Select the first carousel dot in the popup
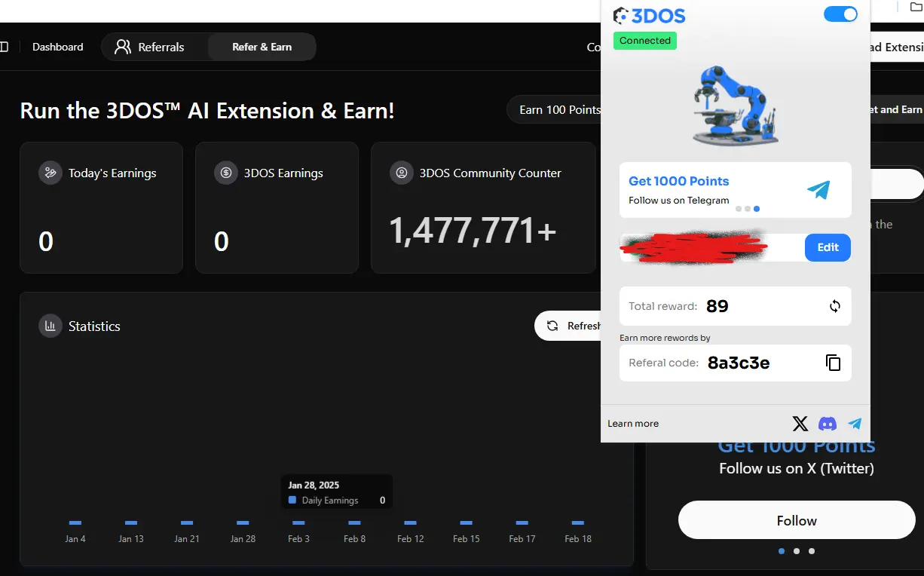Image resolution: width=924 pixels, height=576 pixels. point(739,209)
